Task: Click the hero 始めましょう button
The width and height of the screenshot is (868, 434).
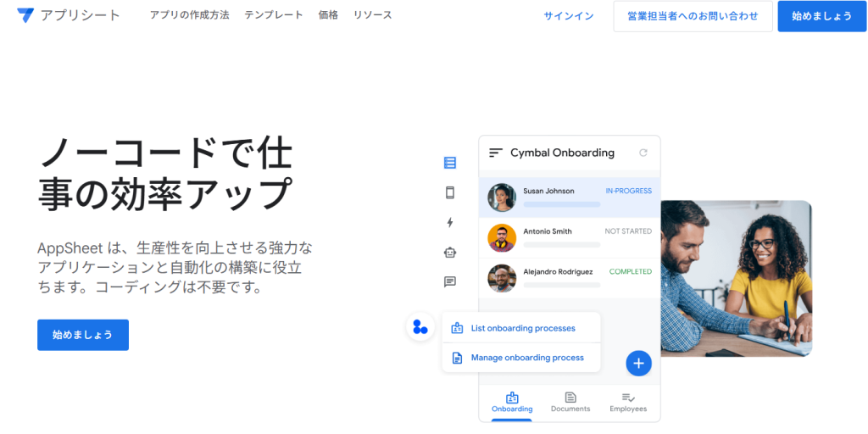Action: click(x=82, y=335)
